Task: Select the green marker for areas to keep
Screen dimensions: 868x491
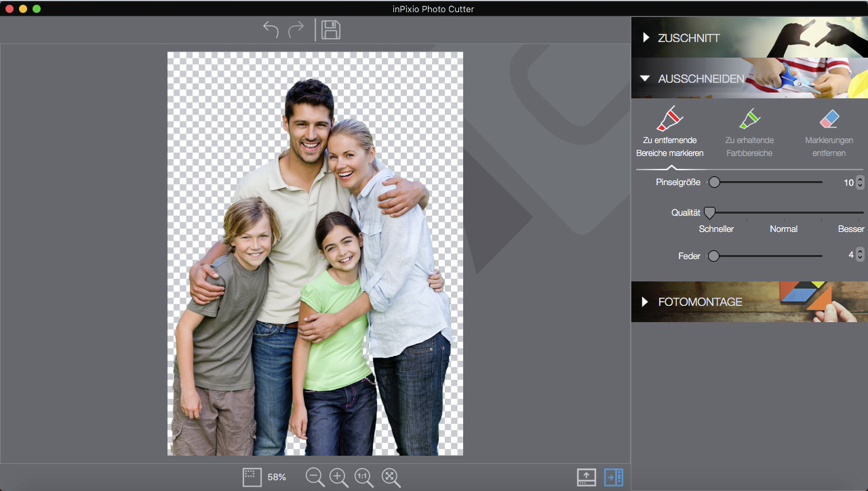Action: point(749,119)
